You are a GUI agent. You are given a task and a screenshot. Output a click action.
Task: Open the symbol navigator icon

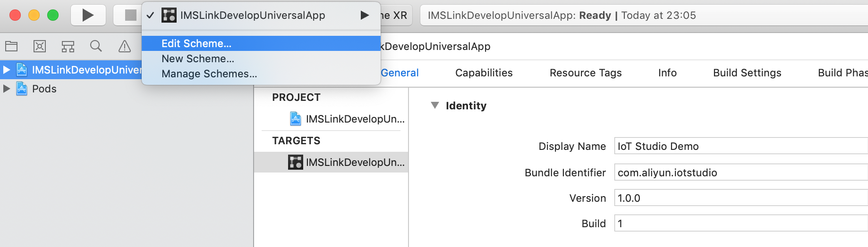click(68, 46)
